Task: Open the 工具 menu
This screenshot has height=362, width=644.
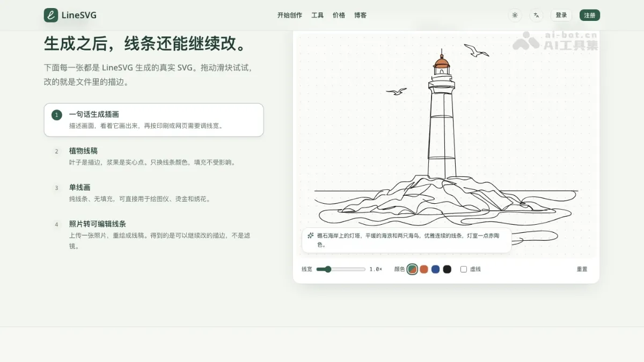Action: click(318, 16)
